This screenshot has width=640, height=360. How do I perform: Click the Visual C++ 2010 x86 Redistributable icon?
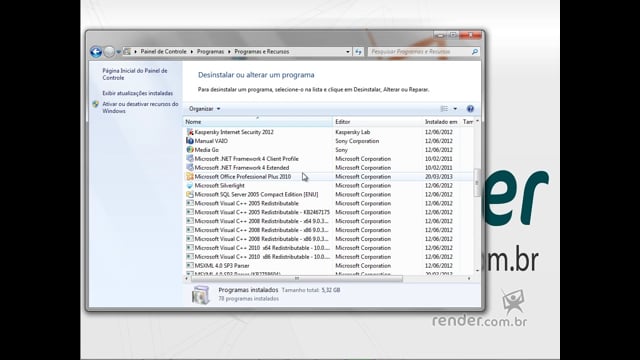(190, 256)
